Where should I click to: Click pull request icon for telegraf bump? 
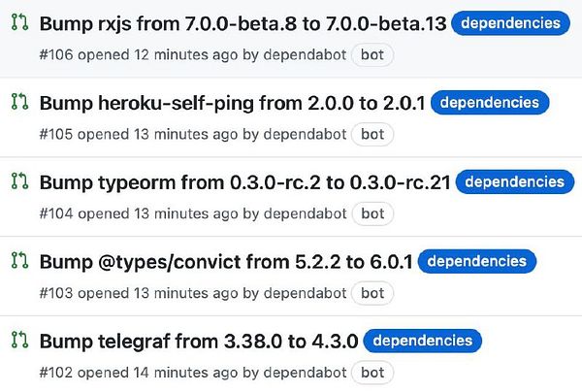[x=17, y=341]
